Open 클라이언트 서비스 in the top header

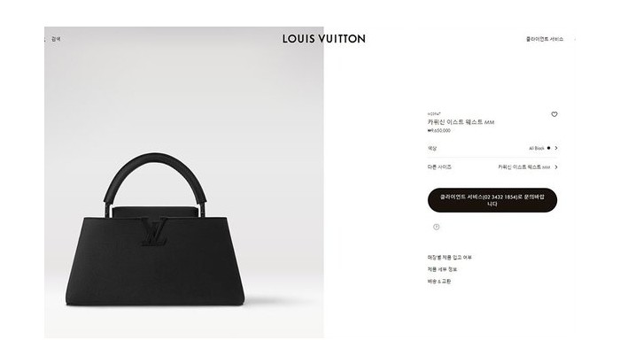coord(545,39)
